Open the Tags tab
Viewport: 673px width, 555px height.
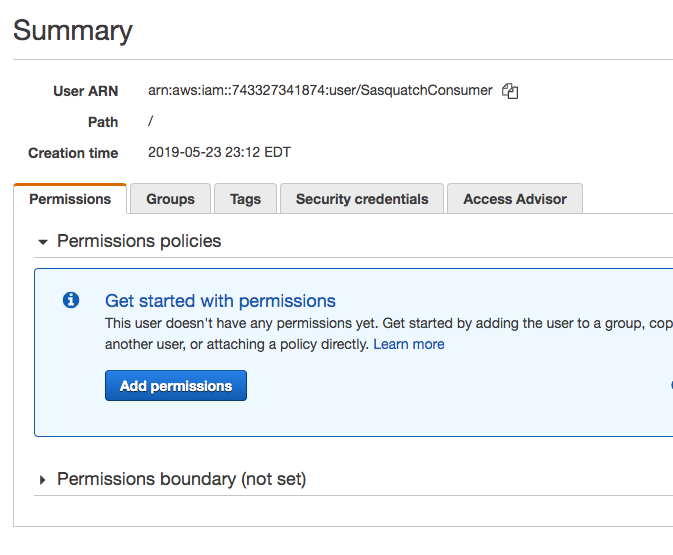246,199
